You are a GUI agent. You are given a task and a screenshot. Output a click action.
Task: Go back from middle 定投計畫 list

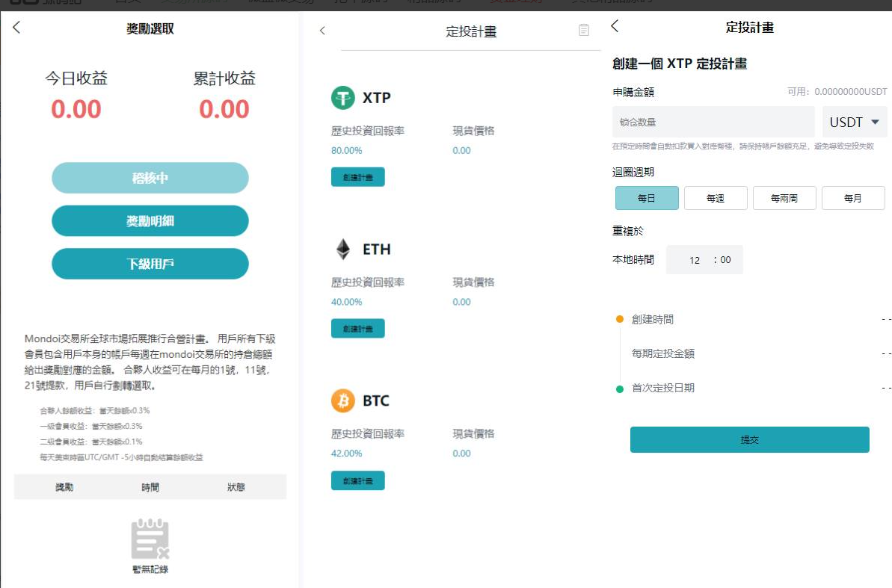(x=322, y=31)
